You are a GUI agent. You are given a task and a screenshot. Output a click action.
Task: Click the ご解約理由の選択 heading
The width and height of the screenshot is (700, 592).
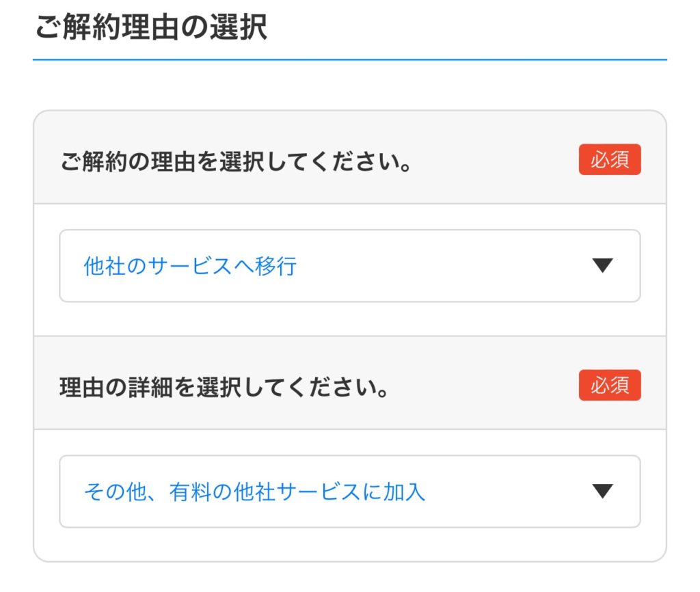coord(150,29)
